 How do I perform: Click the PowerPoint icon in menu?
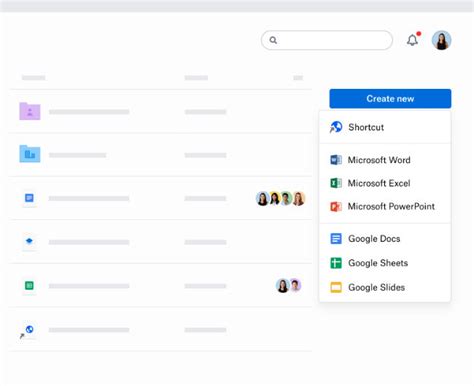click(336, 207)
